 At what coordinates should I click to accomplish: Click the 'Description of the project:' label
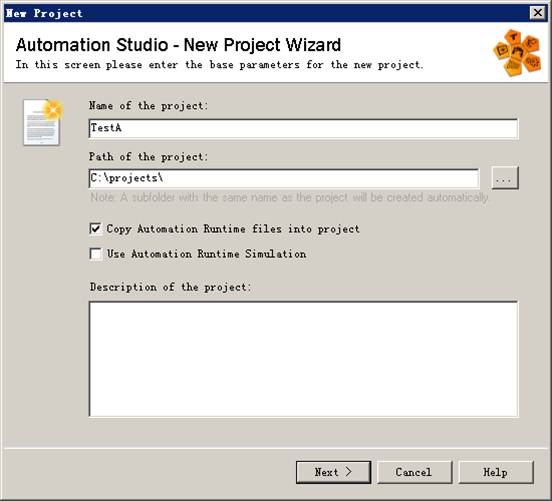pos(171,287)
